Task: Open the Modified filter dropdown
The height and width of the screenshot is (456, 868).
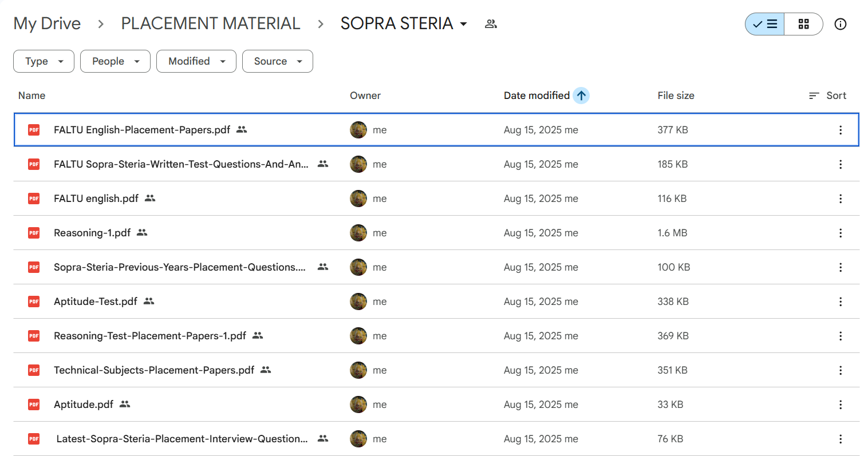Action: (x=196, y=61)
